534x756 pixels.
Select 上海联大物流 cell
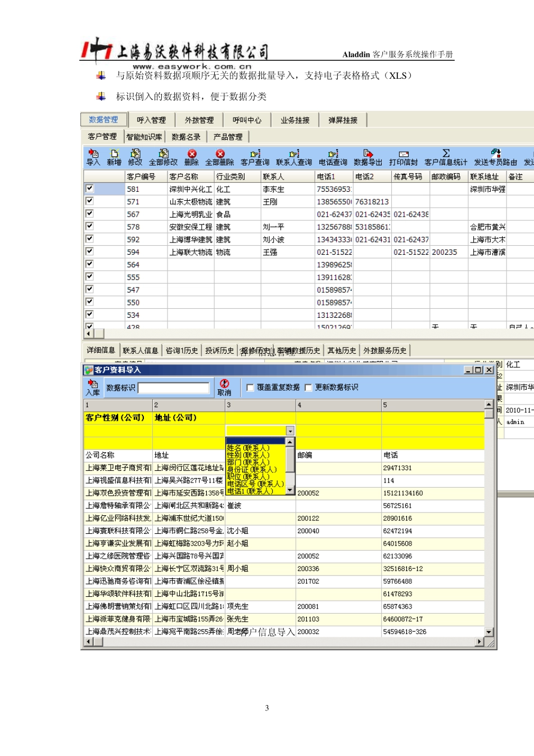[191, 253]
